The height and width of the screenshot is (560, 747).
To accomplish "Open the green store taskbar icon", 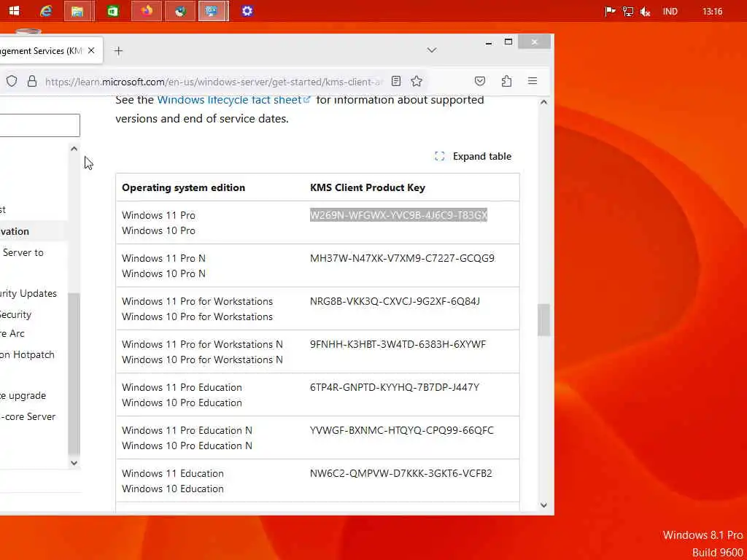I will pos(113,11).
